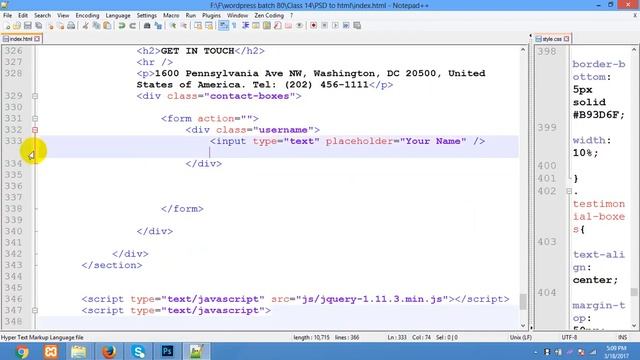This screenshot has height=360, width=640.
Task: Toggle Word wrap in the toolbar
Action: [x=222, y=26]
